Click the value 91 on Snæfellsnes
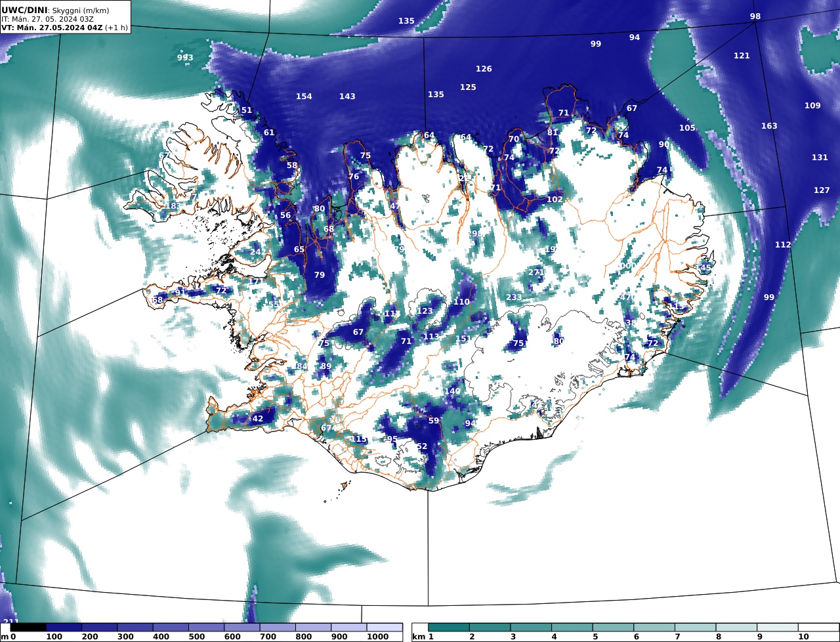The height and width of the screenshot is (642, 840). click(180, 293)
